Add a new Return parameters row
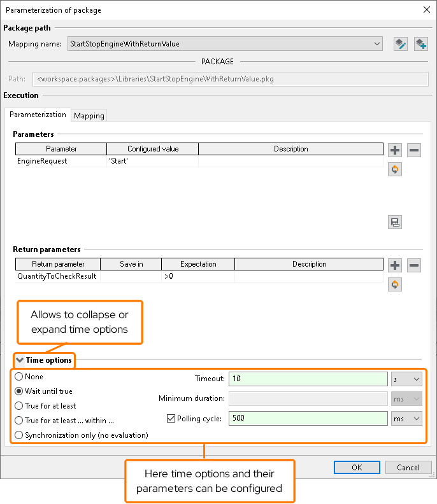The image size is (437, 504). pos(395,265)
